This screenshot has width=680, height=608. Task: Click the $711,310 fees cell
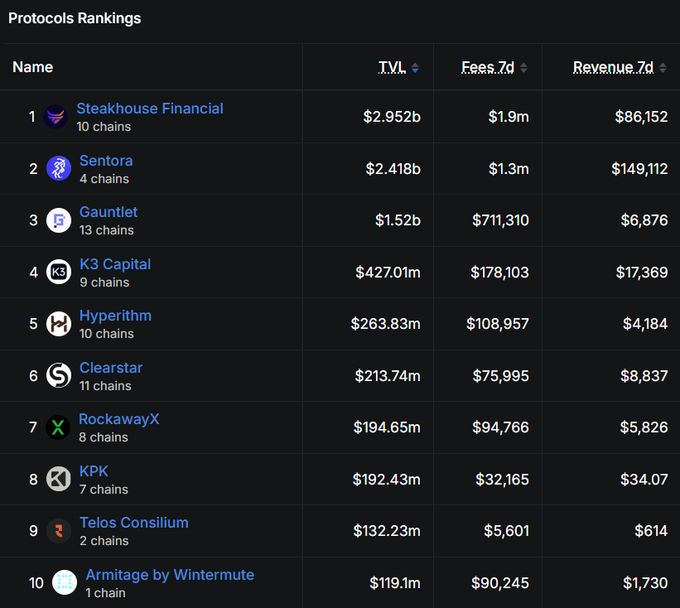pyautogui.click(x=501, y=220)
